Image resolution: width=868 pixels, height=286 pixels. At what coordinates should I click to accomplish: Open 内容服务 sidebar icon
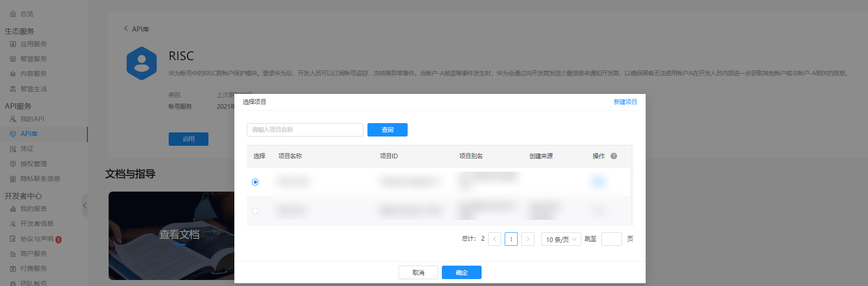pyautogui.click(x=13, y=74)
